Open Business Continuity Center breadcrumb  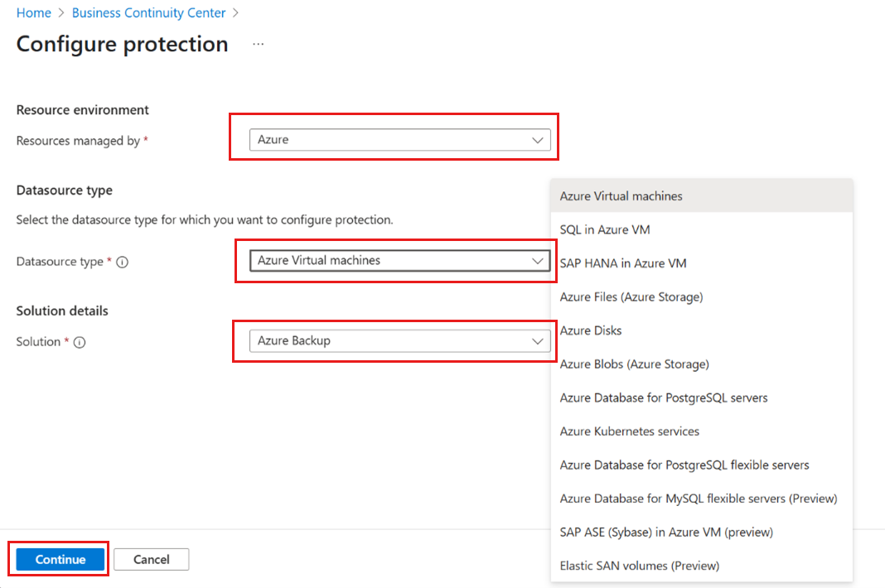(148, 13)
